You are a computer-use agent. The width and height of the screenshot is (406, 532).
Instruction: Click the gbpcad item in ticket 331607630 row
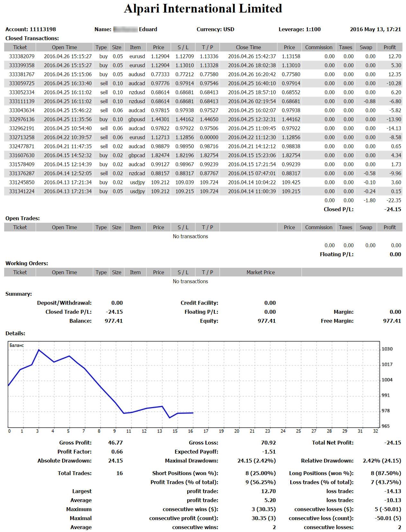tap(137, 155)
